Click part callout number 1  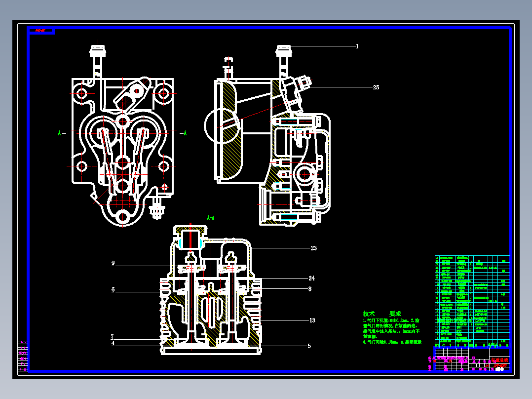coord(357,46)
